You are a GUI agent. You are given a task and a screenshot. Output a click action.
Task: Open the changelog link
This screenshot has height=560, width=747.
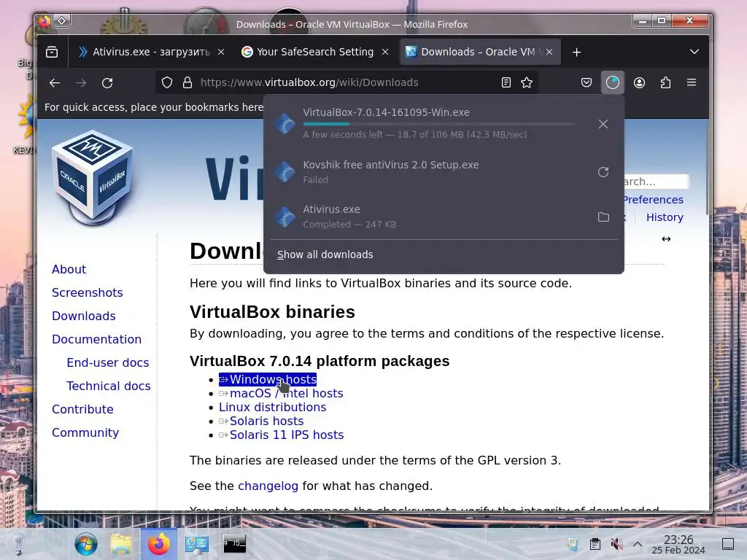click(268, 486)
